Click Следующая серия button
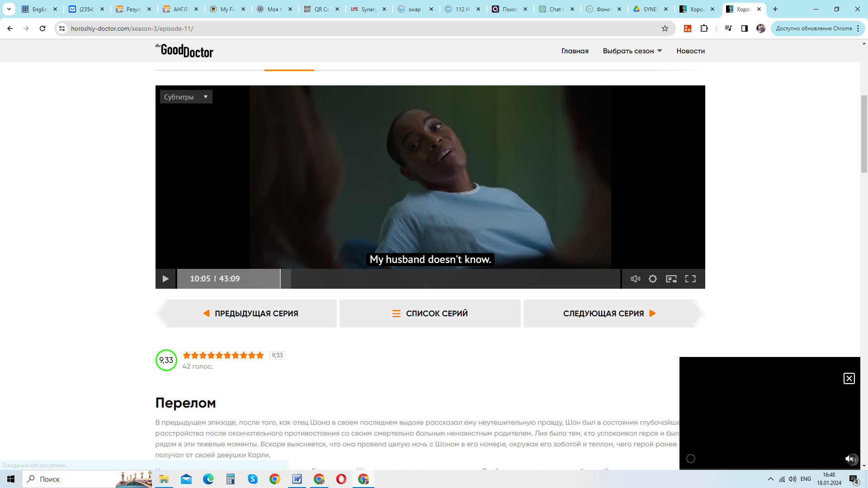The image size is (868, 488). click(x=609, y=314)
